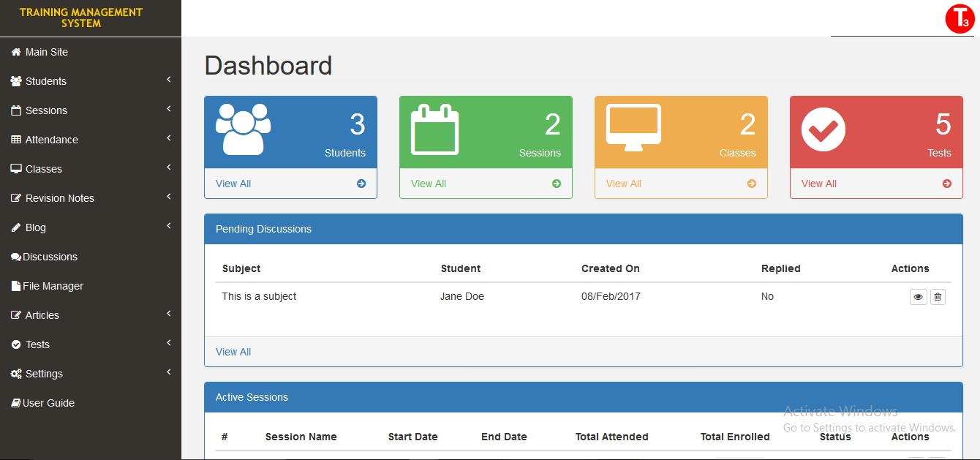The width and height of the screenshot is (980, 460).
Task: Click the Classes monitor icon in sidebar
Action: (x=16, y=169)
